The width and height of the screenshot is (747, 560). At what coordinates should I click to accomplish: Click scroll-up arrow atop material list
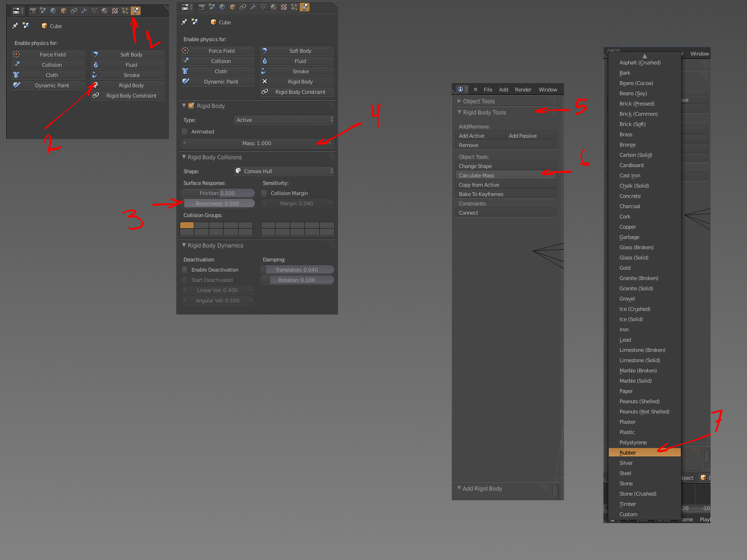[x=645, y=56]
